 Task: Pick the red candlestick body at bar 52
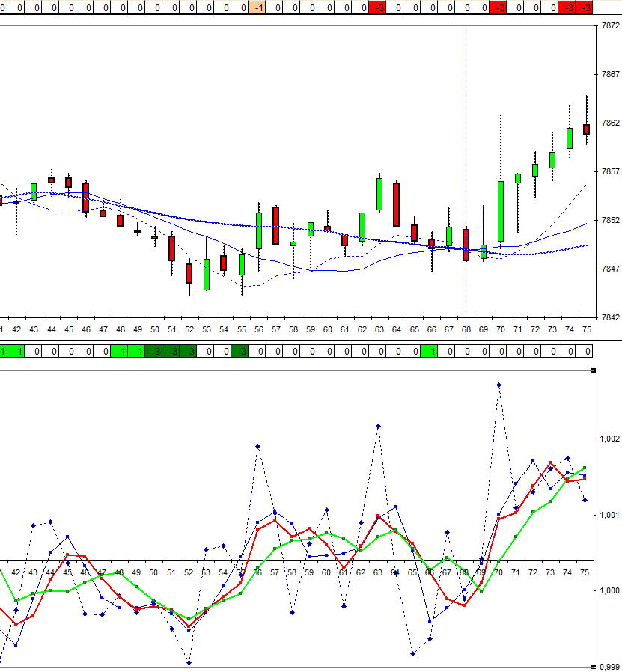[189, 273]
